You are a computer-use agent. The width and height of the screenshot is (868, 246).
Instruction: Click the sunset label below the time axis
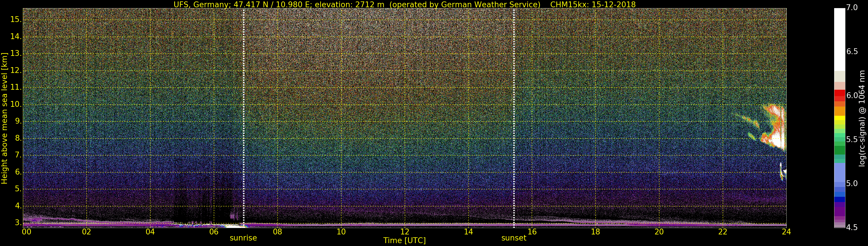514,238
